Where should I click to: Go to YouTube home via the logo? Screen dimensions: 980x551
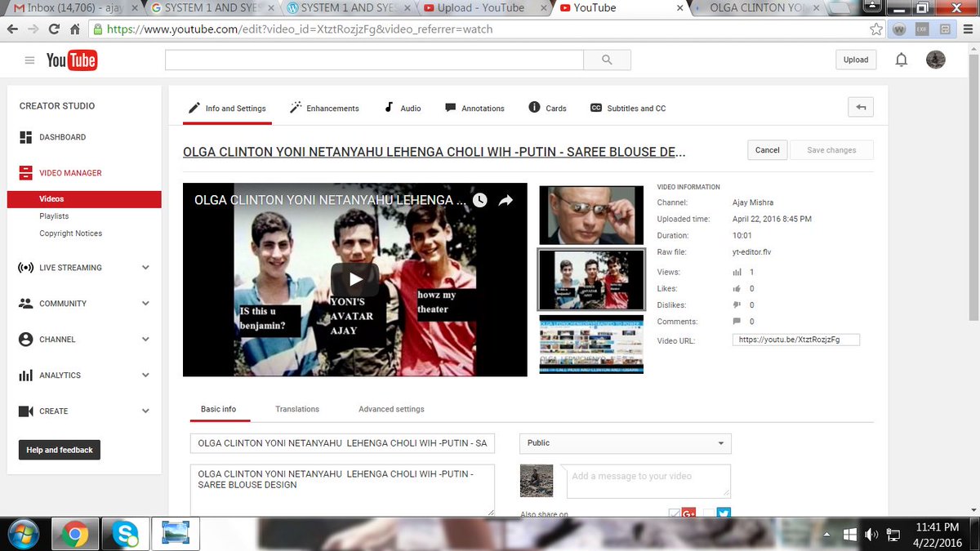point(72,60)
